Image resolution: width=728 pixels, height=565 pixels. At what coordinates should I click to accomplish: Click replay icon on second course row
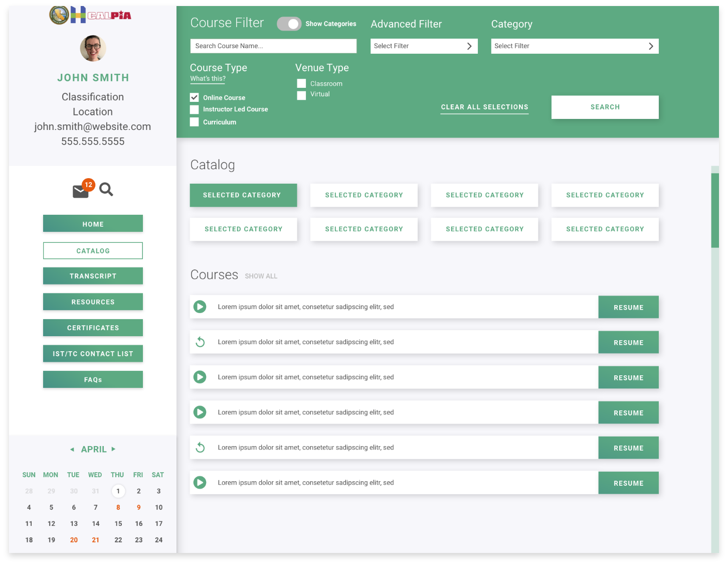pos(200,342)
